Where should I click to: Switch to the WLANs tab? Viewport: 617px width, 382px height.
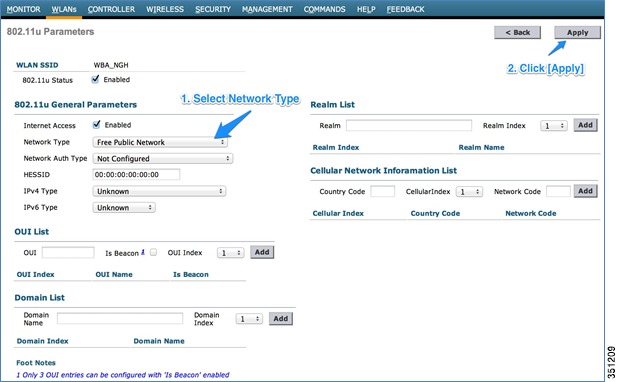[64, 9]
